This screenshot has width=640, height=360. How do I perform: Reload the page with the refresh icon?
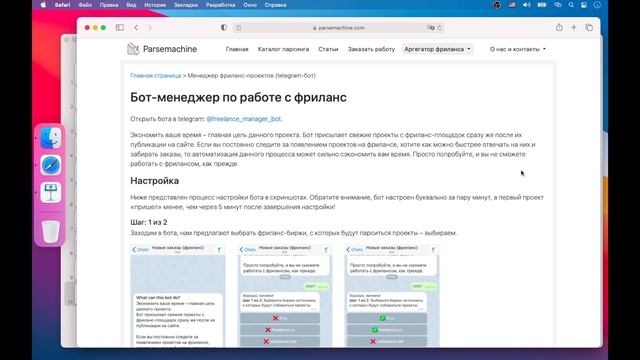(x=440, y=28)
